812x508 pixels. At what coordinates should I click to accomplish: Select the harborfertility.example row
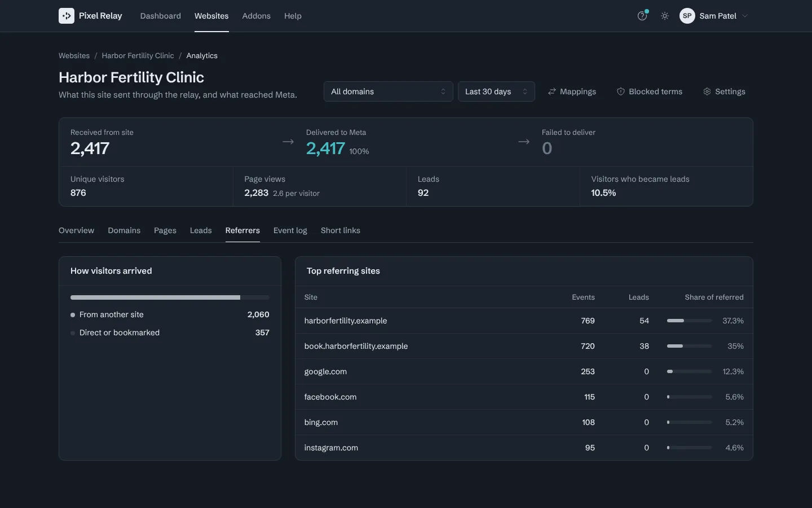524,321
